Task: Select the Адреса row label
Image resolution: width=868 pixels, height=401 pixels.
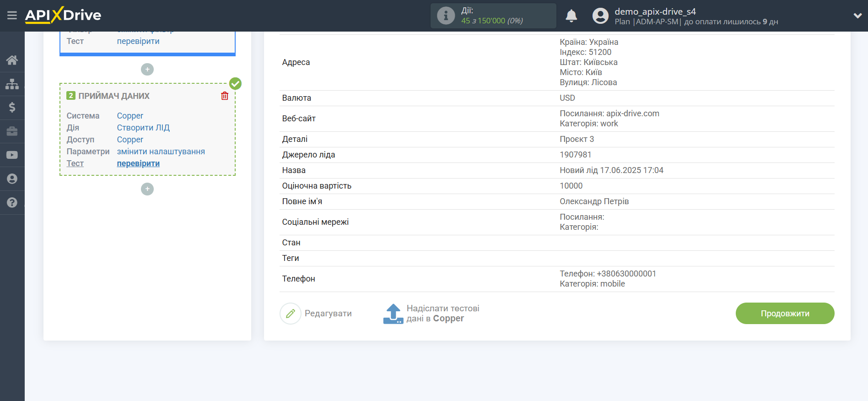Action: pyautogui.click(x=296, y=62)
